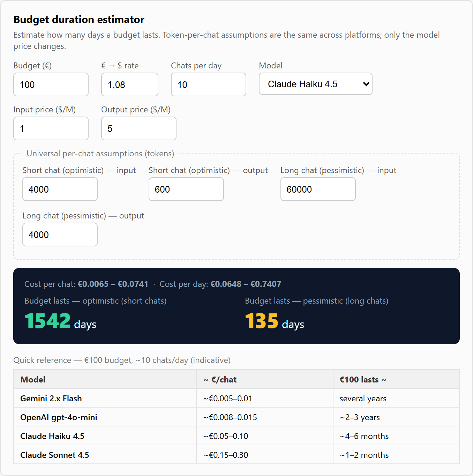Click the '~€0.05–0.10' cell
The width and height of the screenshot is (473, 476).
coord(265,436)
